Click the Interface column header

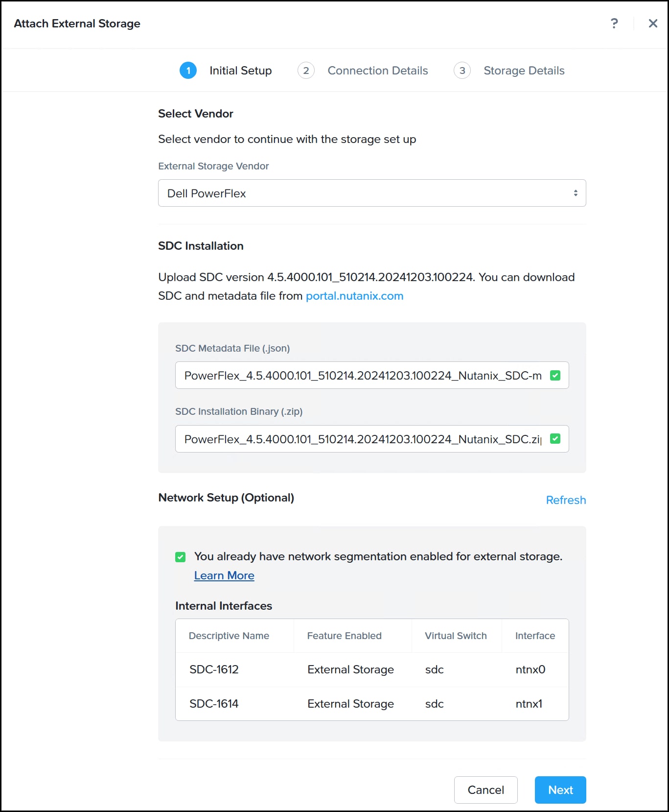[535, 636]
